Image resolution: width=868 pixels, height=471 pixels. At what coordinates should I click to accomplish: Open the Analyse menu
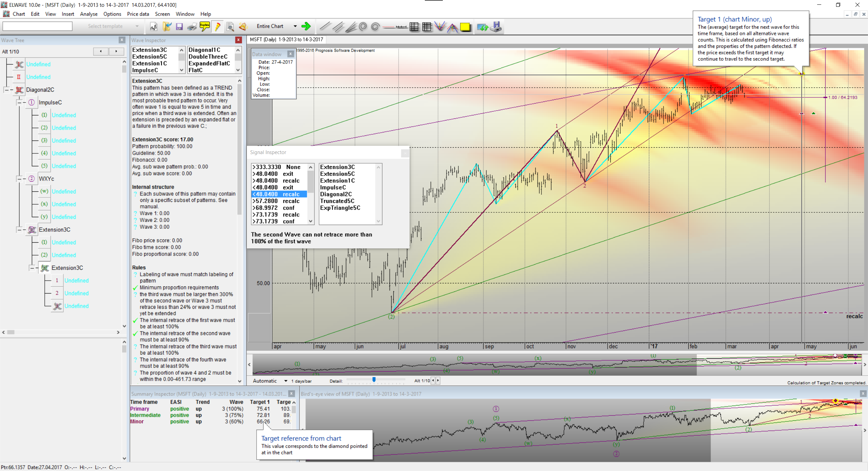point(88,14)
